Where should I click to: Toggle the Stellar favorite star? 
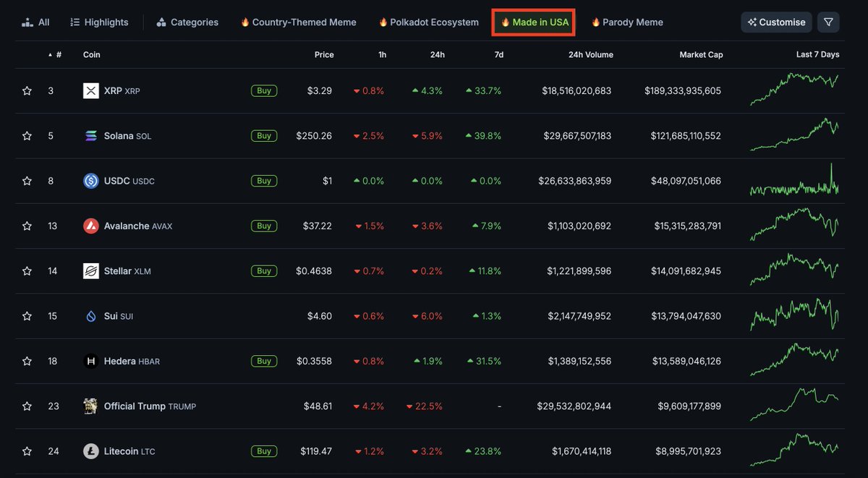pyautogui.click(x=27, y=271)
